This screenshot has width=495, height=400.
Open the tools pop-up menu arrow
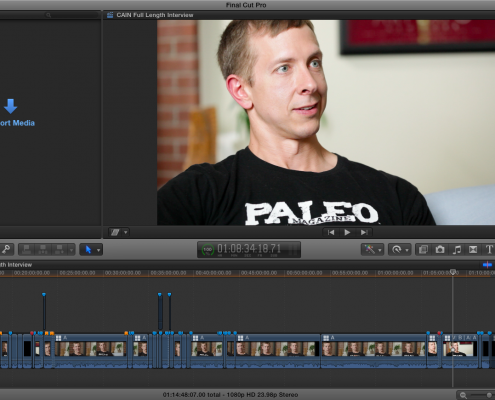point(99,250)
